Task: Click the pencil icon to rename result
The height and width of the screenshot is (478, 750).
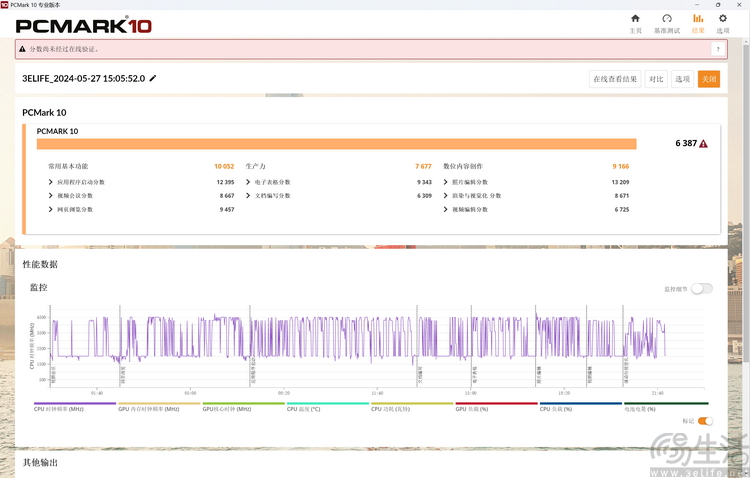Action: pyautogui.click(x=153, y=78)
